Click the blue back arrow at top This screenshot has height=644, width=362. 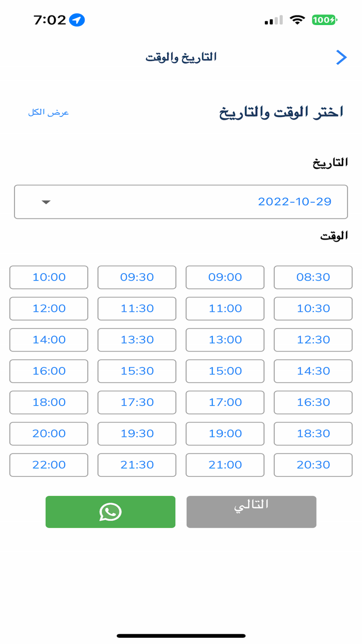pos(341,57)
